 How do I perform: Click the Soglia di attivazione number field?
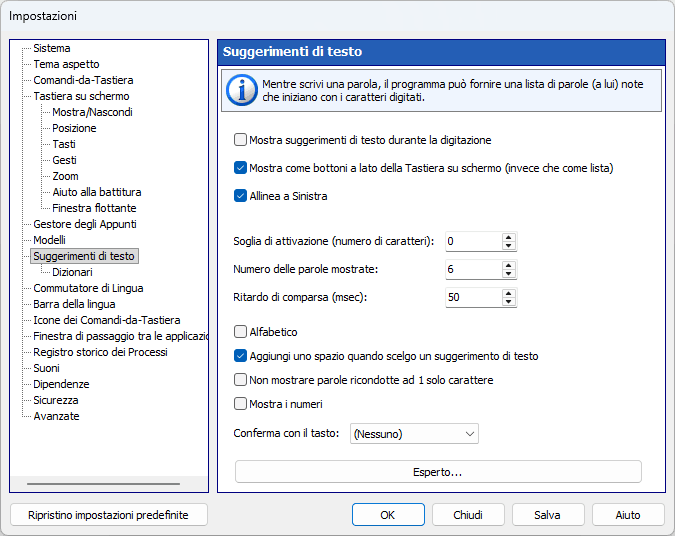(474, 241)
